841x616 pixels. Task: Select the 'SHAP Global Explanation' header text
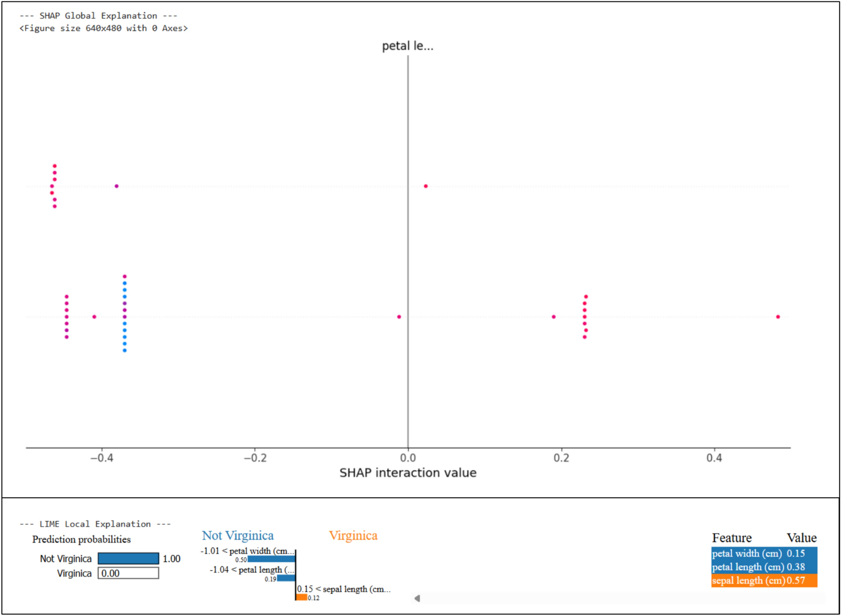98,15
